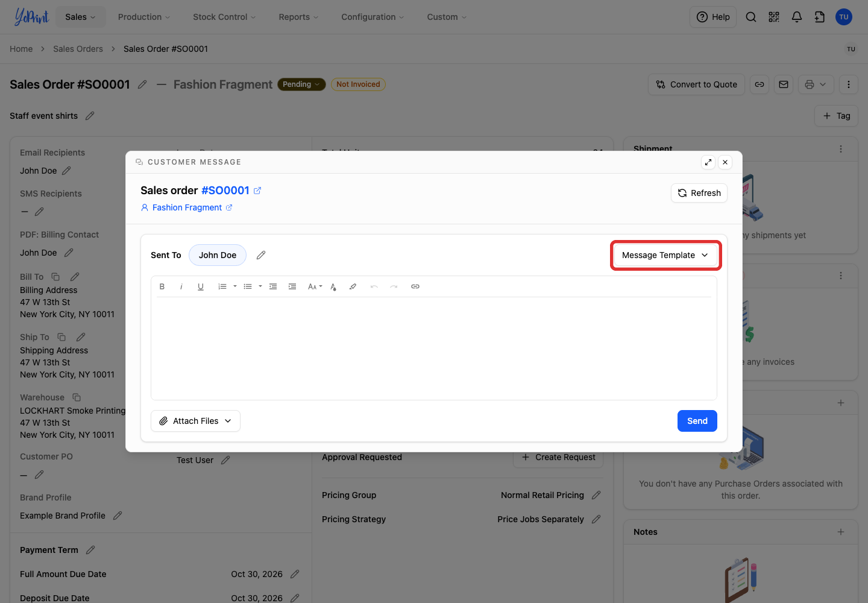Open the text color picker
Viewport: 868px width, 603px height.
(333, 286)
